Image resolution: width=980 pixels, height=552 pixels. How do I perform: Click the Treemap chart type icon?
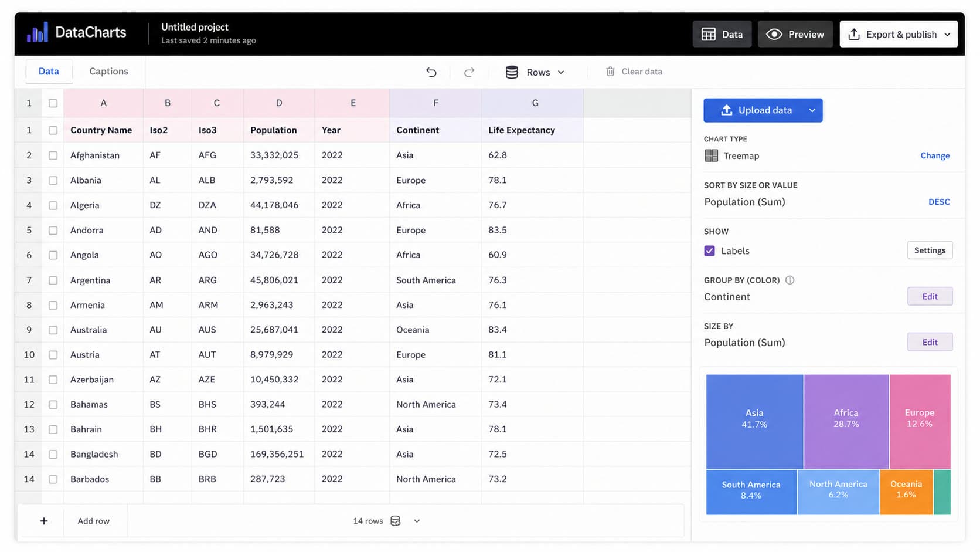point(712,155)
